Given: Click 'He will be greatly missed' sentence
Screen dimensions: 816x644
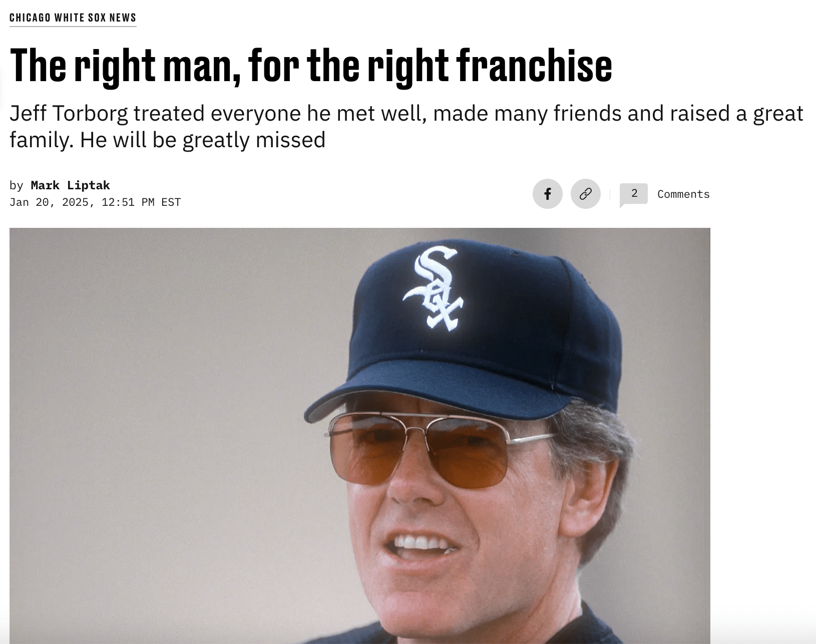Looking at the screenshot, I should (203, 140).
